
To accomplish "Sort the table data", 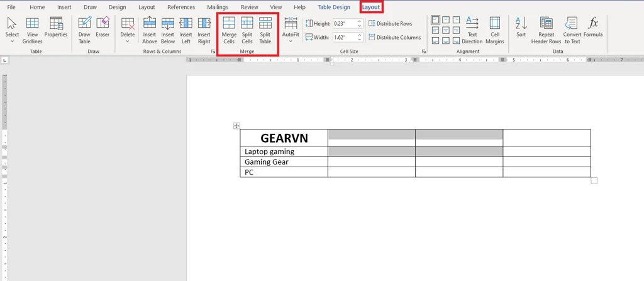I will (521, 27).
